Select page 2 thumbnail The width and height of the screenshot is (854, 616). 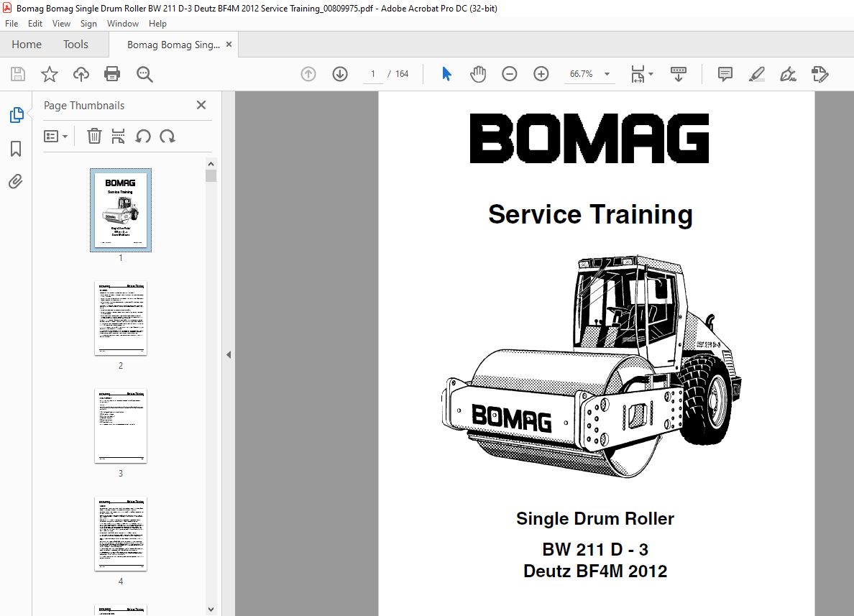click(121, 318)
